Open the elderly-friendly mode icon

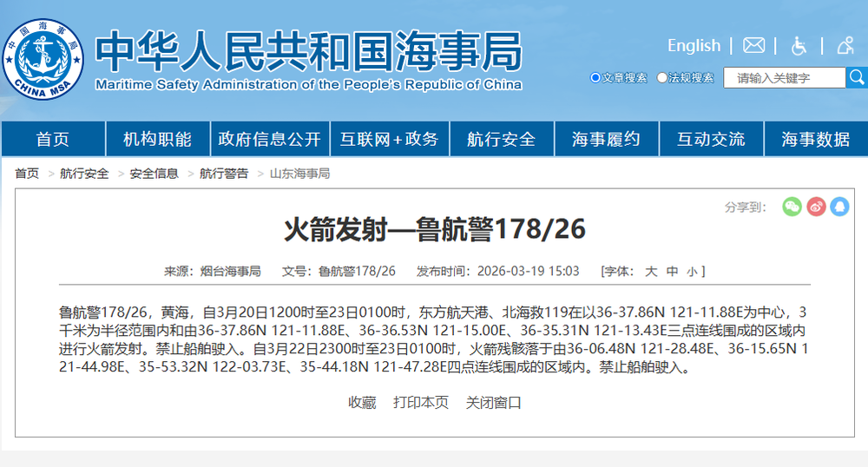845,45
